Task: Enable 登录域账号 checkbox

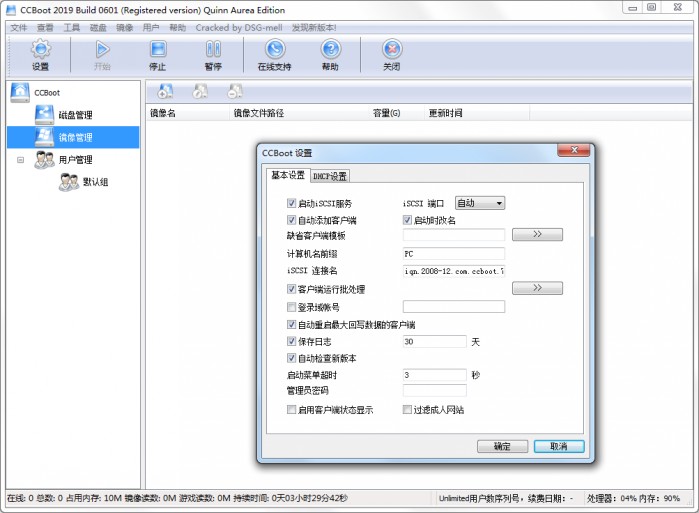Action: pyautogui.click(x=292, y=307)
